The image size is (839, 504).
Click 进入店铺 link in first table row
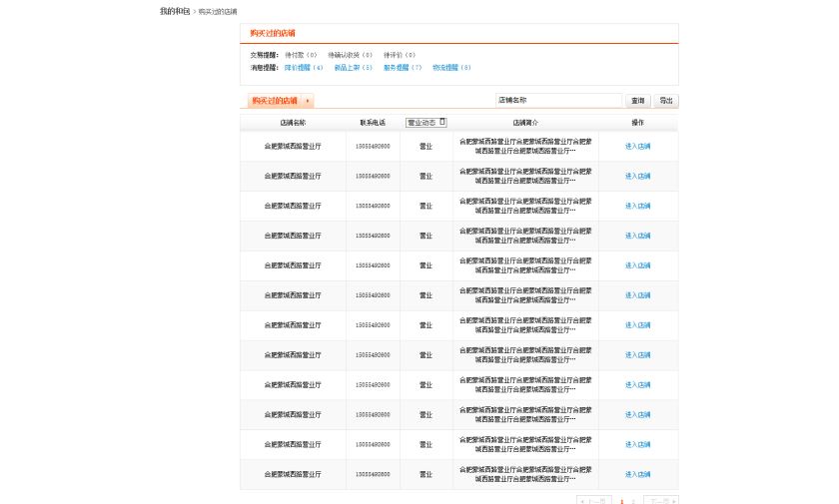pyautogui.click(x=638, y=146)
